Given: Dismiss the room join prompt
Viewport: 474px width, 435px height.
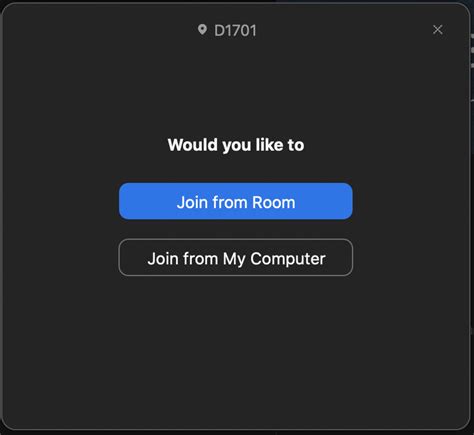Looking at the screenshot, I should point(437,30).
